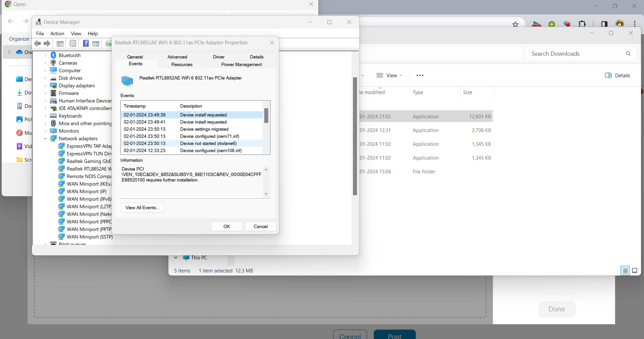The width and height of the screenshot is (644, 339).
Task: Click the View All Events button
Action: (x=142, y=208)
